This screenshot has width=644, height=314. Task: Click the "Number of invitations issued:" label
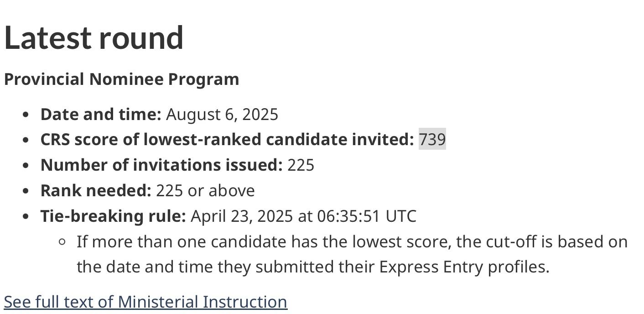[161, 165]
